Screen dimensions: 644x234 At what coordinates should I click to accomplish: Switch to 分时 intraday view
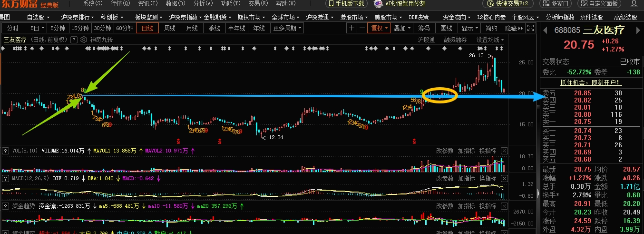12,28
